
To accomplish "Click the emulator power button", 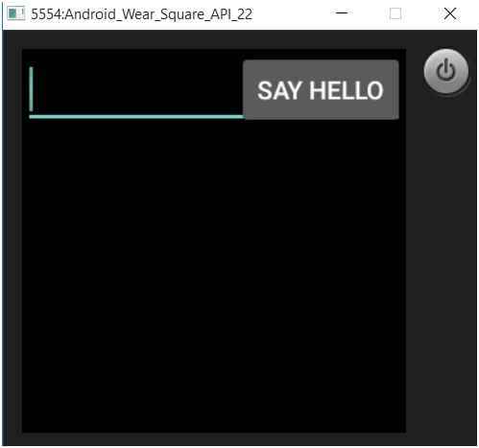I will [x=446, y=72].
